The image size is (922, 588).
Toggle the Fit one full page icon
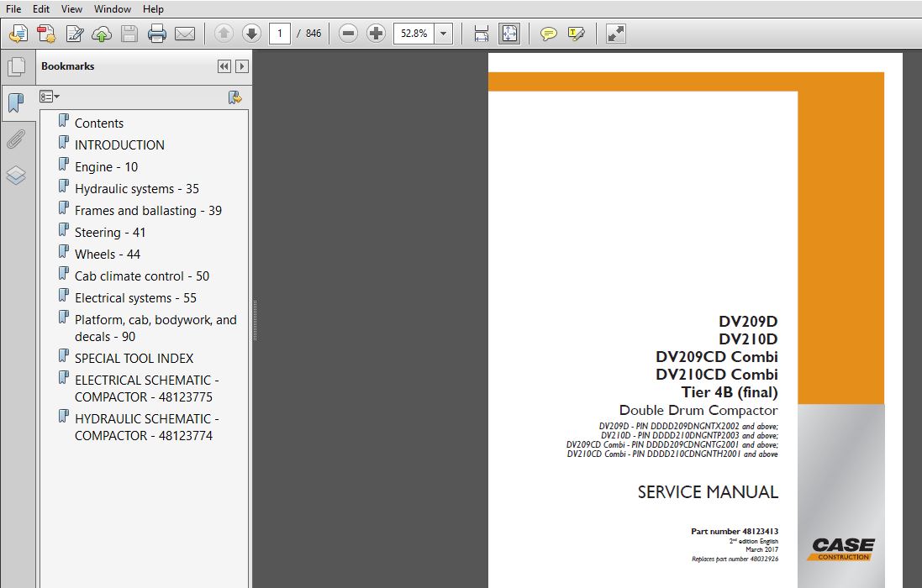(x=509, y=34)
